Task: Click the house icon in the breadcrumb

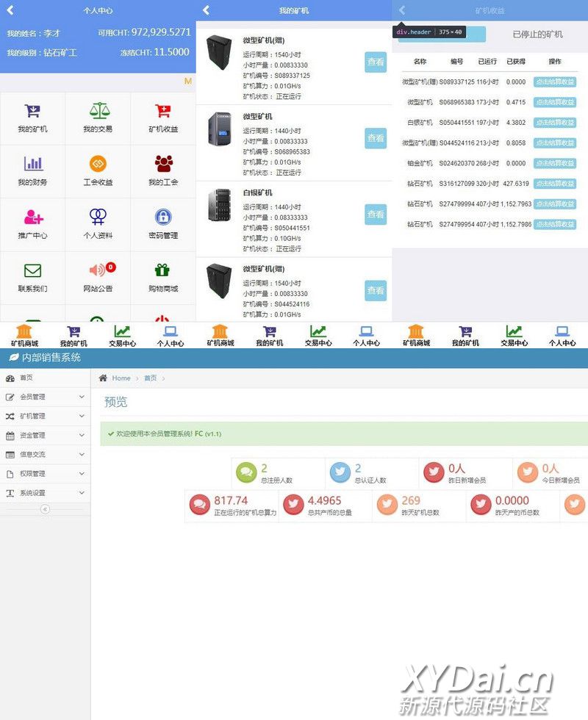Action: point(103,378)
